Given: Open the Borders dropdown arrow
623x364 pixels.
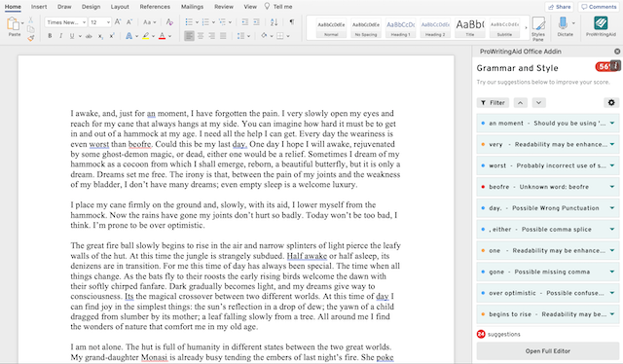Looking at the screenshot, I should [x=288, y=37].
